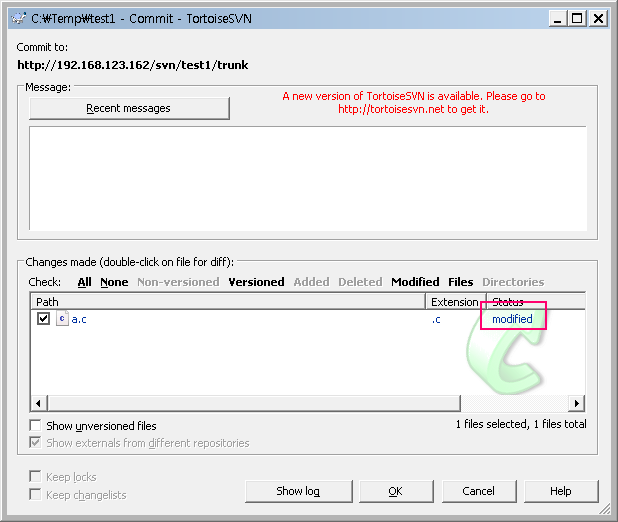Click the Show log button
Viewport: 618px width, 522px height.
coord(298,491)
